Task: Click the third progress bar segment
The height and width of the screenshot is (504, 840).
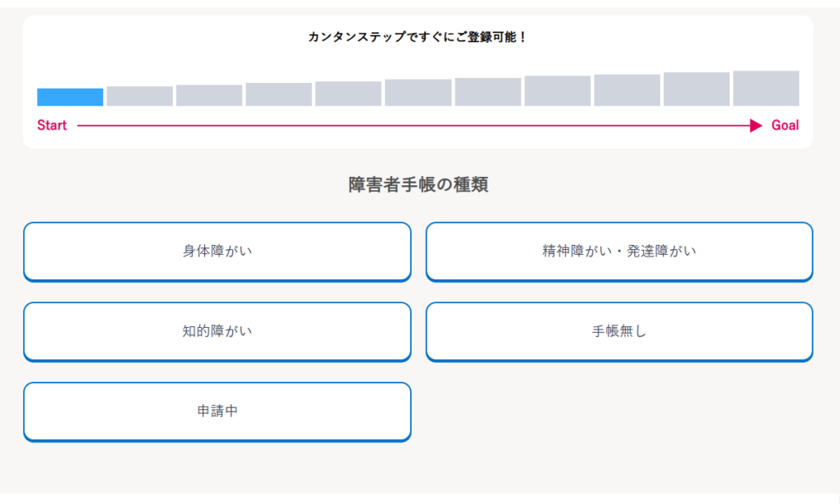Action: (x=209, y=96)
